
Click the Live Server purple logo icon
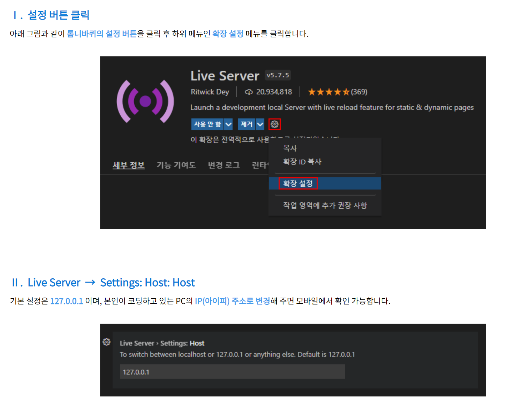[x=145, y=101]
